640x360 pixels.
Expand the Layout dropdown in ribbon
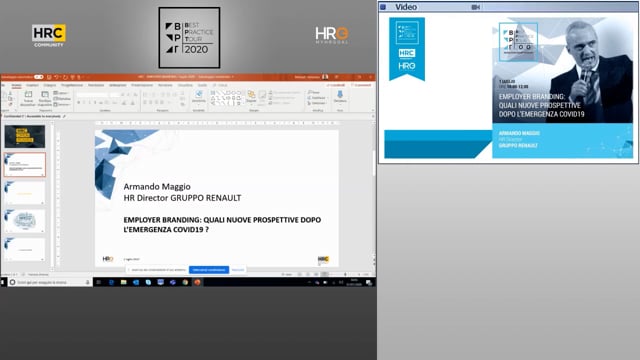click(x=61, y=93)
